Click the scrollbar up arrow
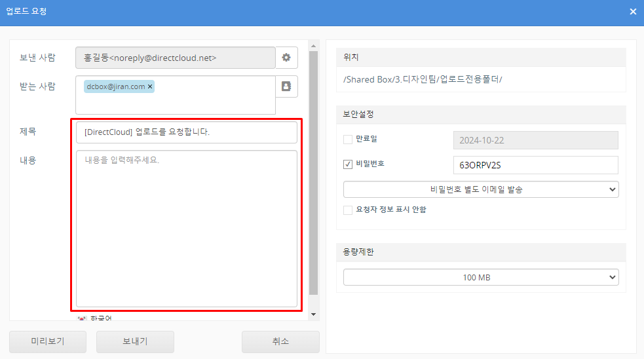This screenshot has width=644, height=359. [x=313, y=46]
